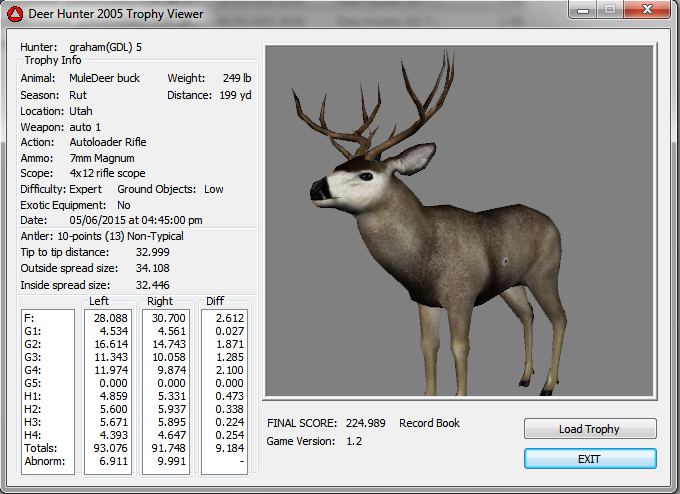Click the measurement labels list starting with F:

47,392
